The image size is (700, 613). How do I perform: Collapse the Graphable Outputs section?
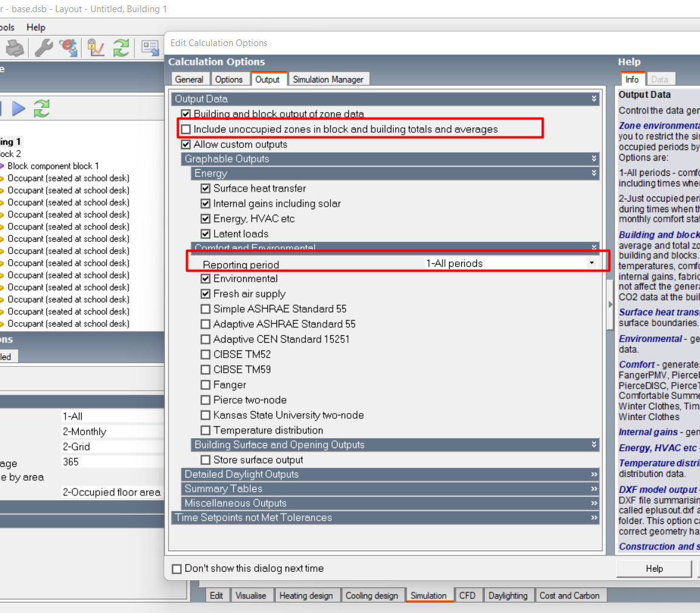594,158
